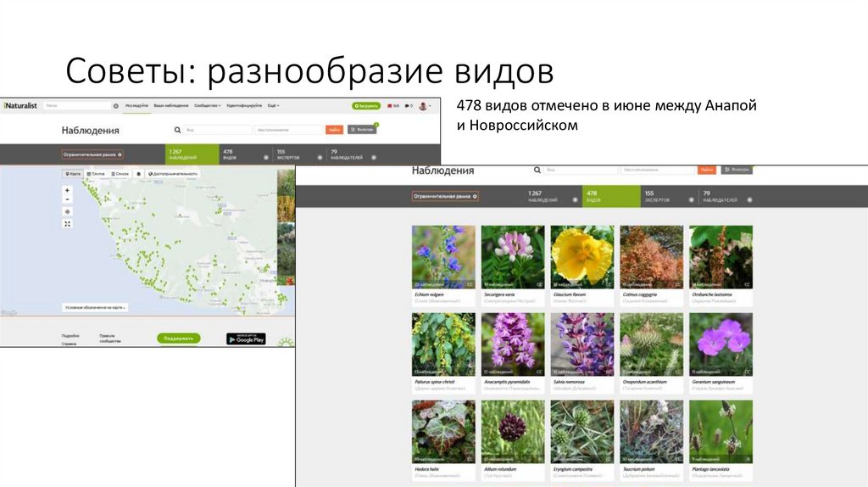Image resolution: width=868 pixels, height=487 pixels.
Task: Expand the Сообщество dropdown menu
Action: [208, 105]
